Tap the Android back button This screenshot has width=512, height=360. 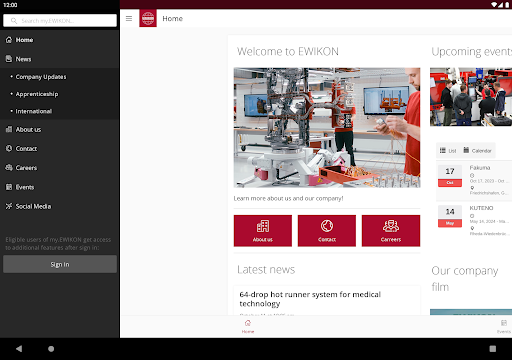[19, 349]
